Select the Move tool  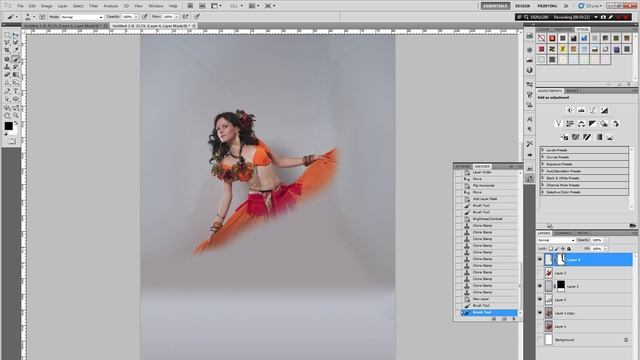point(16,35)
